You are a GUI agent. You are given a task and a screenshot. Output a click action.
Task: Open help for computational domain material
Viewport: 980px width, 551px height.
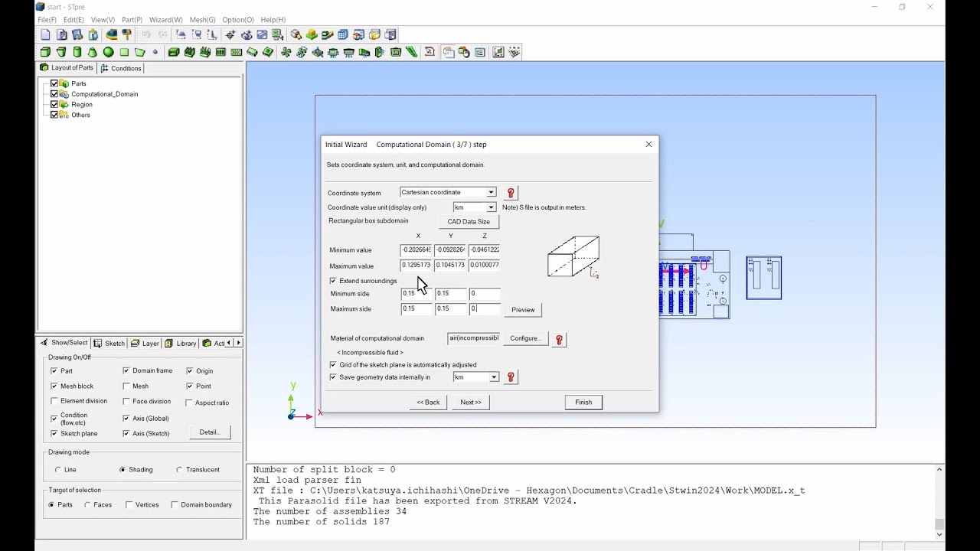point(559,339)
